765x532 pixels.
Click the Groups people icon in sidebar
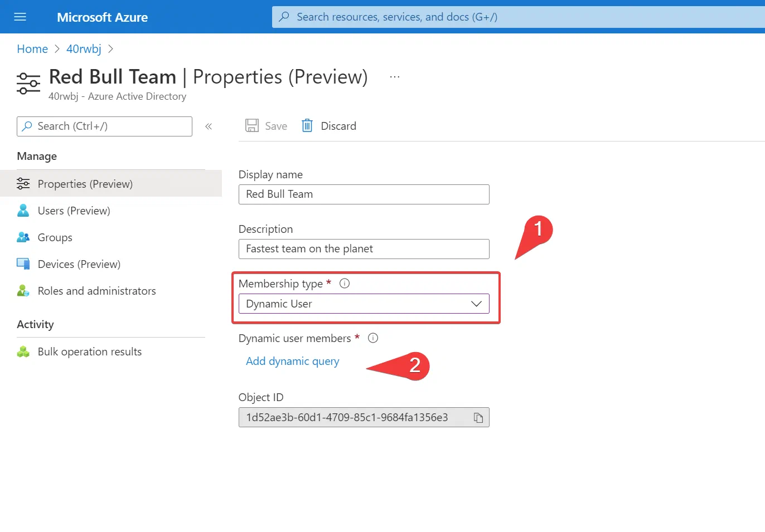23,237
